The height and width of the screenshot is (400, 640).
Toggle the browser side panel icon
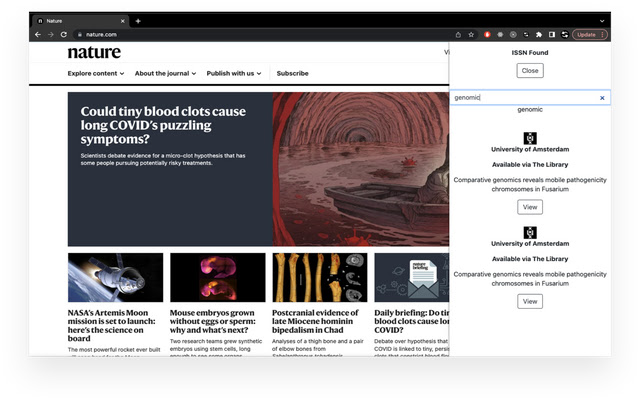[552, 35]
